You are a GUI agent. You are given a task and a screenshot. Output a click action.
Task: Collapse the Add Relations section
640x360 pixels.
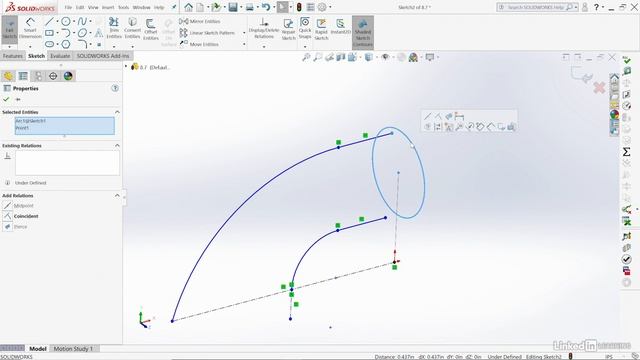(x=117, y=196)
